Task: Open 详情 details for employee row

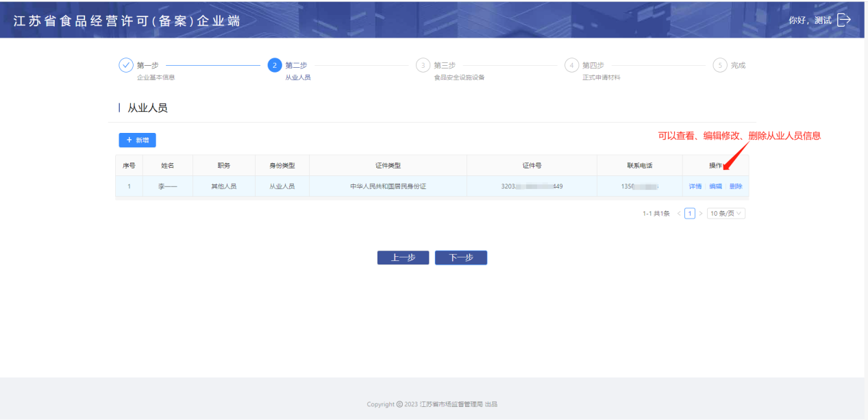Action: (x=695, y=186)
